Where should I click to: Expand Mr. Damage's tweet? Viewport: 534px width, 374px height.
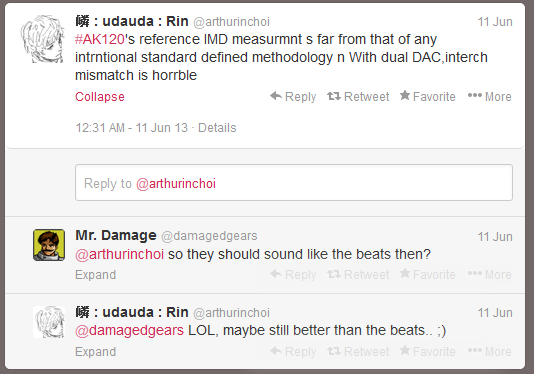[x=96, y=275]
